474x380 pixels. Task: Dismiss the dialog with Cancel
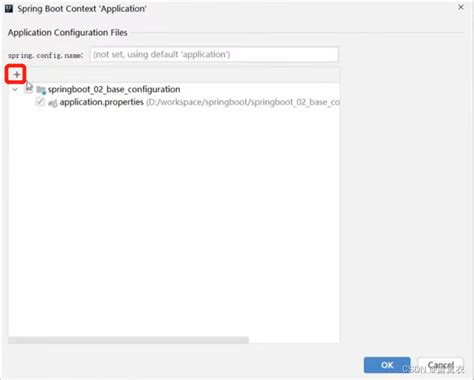440,365
